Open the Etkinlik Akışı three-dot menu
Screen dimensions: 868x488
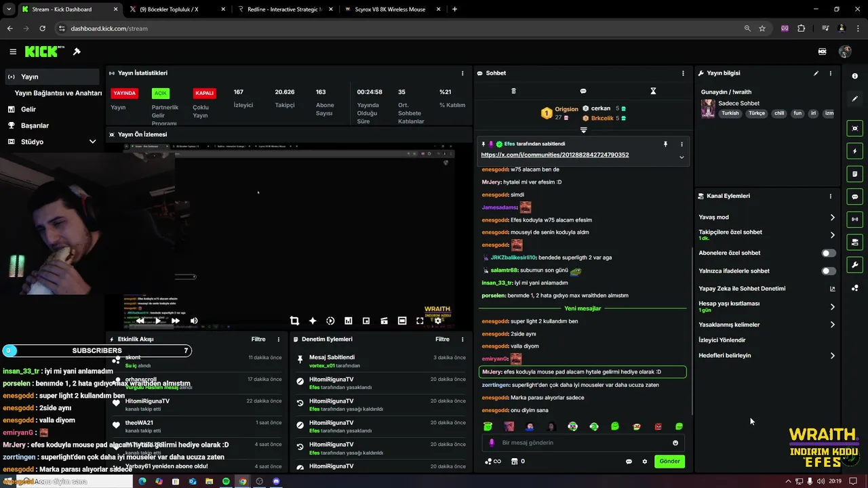pyautogui.click(x=278, y=340)
